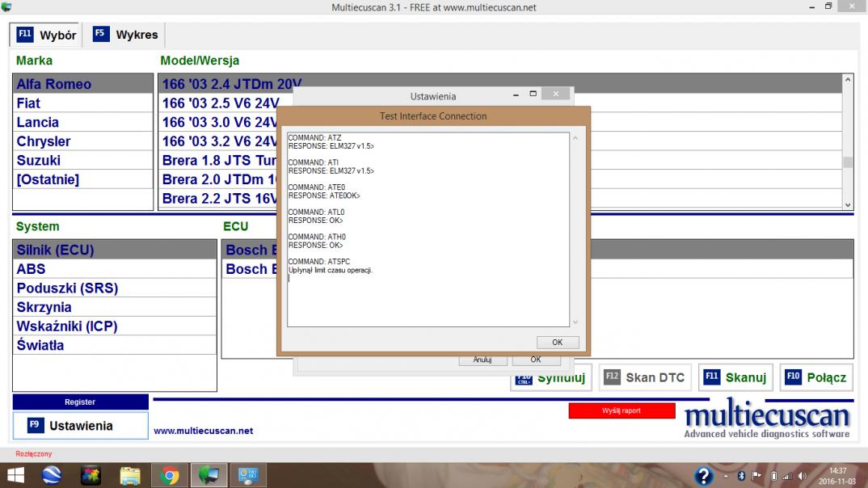Select Chrysler in the Marka list
Viewport: 868px width, 488px height.
[x=83, y=141]
